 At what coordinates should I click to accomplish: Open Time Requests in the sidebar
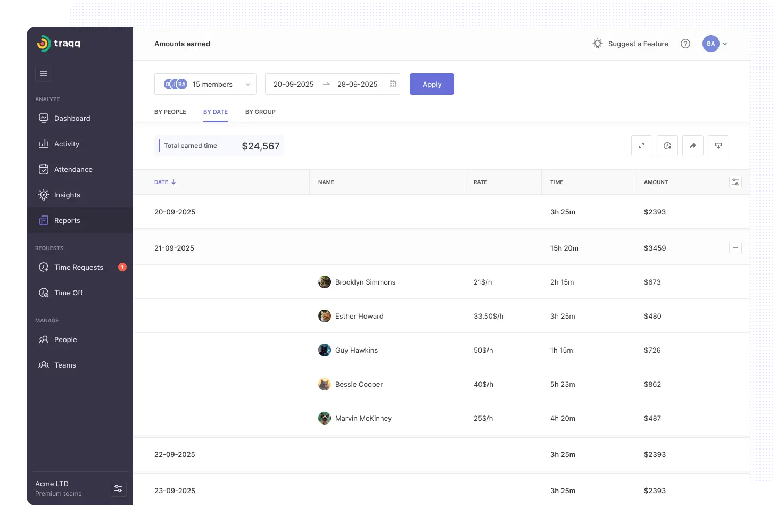pos(79,267)
